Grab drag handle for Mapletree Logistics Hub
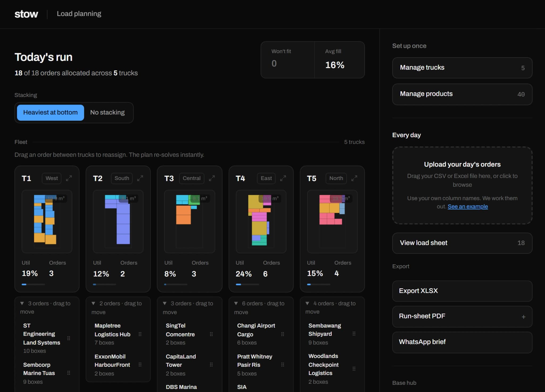Screen dimensions: 545x392 140,334
